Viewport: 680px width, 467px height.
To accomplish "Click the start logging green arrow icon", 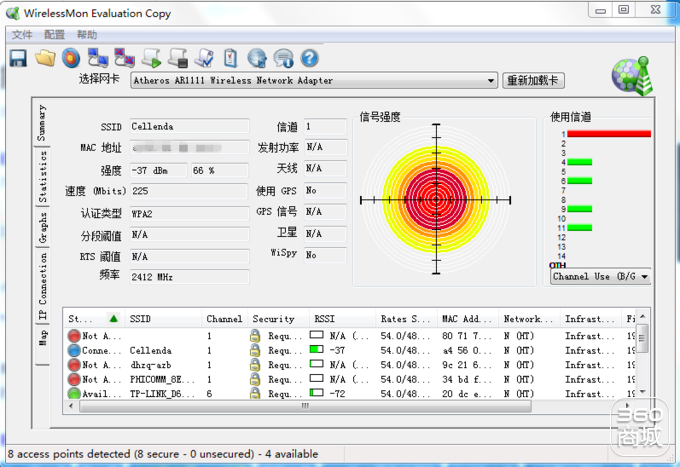I will pos(151,58).
